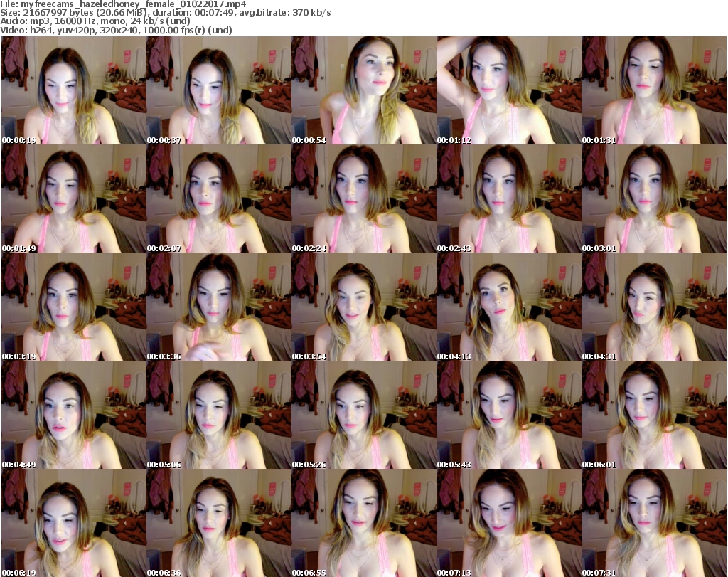Click the Size and duration info line
The image size is (728, 577).
click(165, 13)
